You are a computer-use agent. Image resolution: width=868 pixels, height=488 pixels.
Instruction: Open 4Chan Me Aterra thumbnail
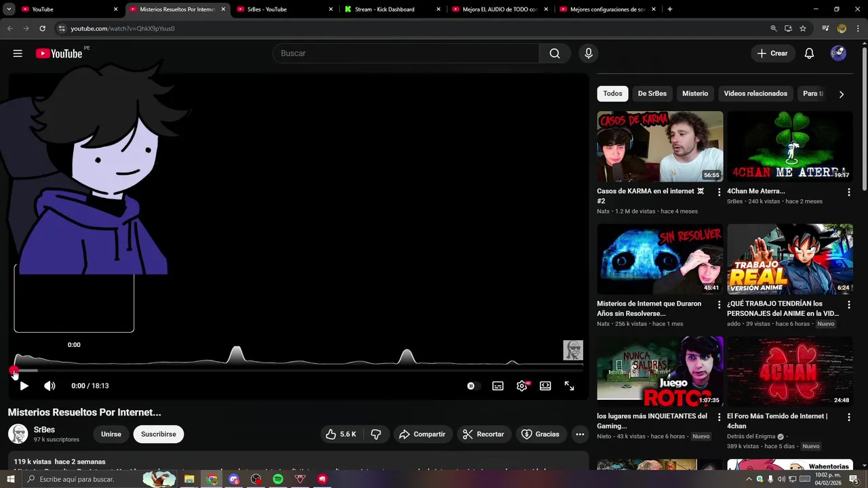(x=790, y=146)
